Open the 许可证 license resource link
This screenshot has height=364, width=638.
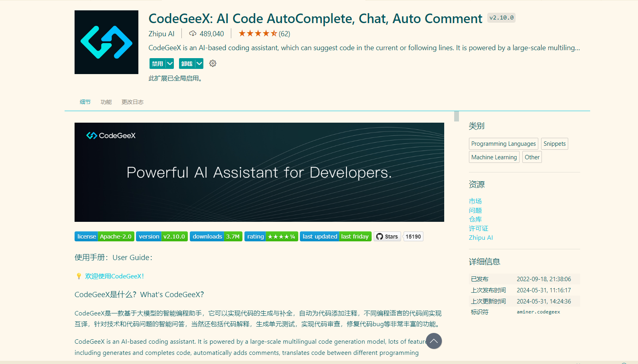(x=478, y=229)
